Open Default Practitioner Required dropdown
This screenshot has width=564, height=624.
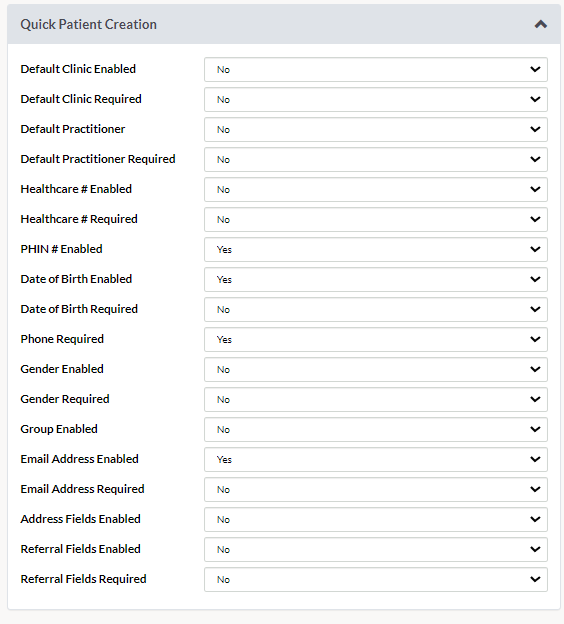tap(376, 160)
